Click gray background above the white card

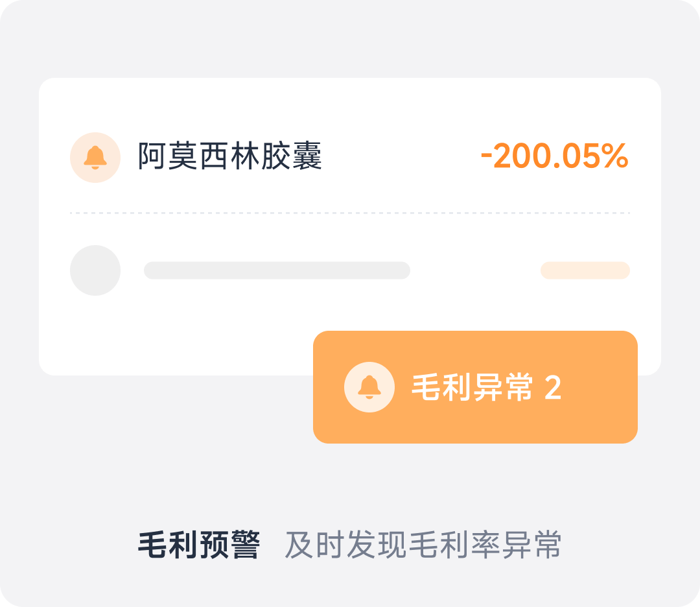350,39
